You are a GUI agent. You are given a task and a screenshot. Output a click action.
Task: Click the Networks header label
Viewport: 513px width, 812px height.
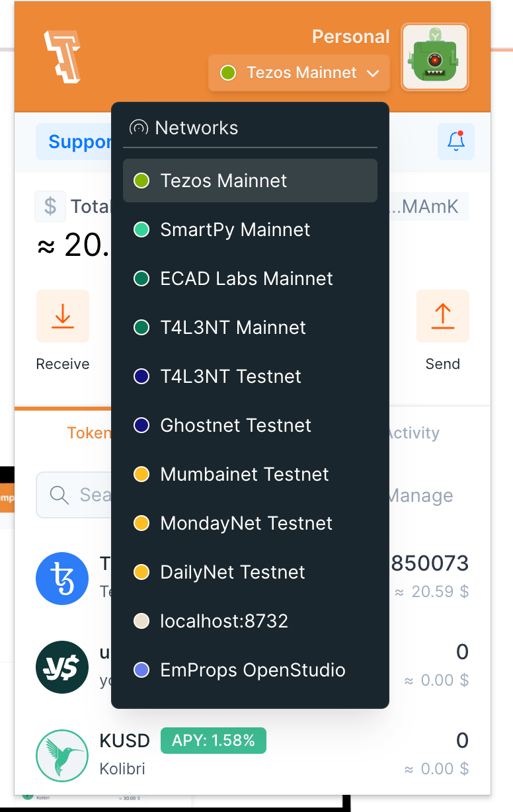[x=196, y=128]
